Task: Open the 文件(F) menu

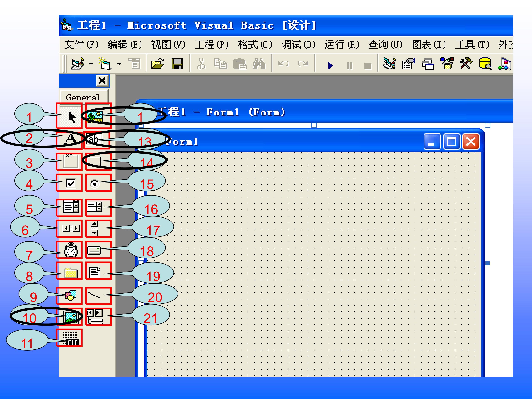Action: [81, 45]
